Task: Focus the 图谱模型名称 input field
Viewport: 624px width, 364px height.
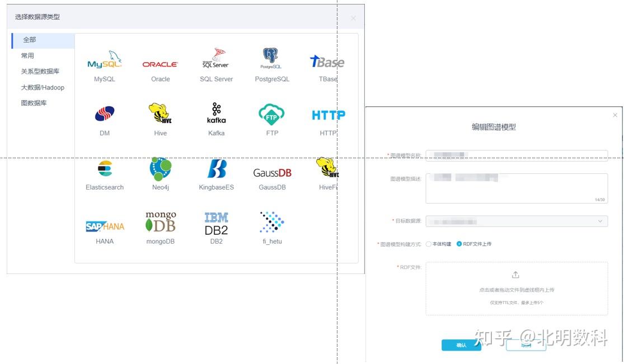Action: click(517, 155)
